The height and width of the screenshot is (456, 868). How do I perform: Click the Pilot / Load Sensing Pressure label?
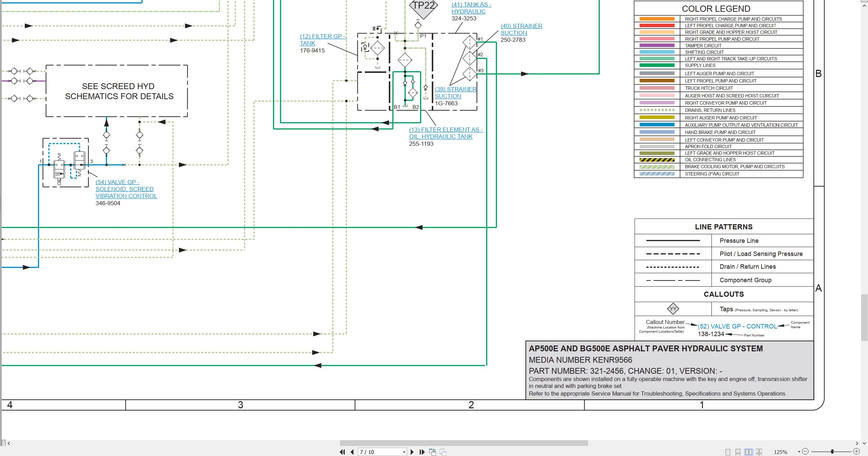click(761, 254)
